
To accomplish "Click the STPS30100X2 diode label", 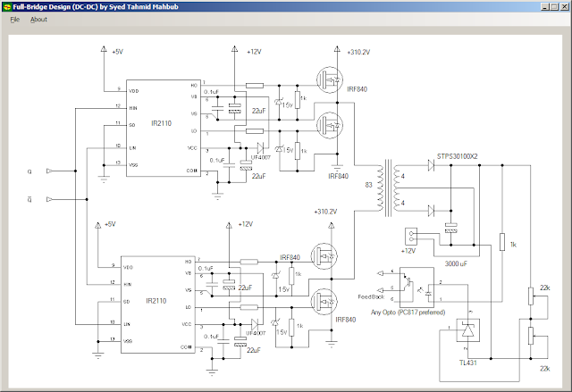I will (x=457, y=156).
